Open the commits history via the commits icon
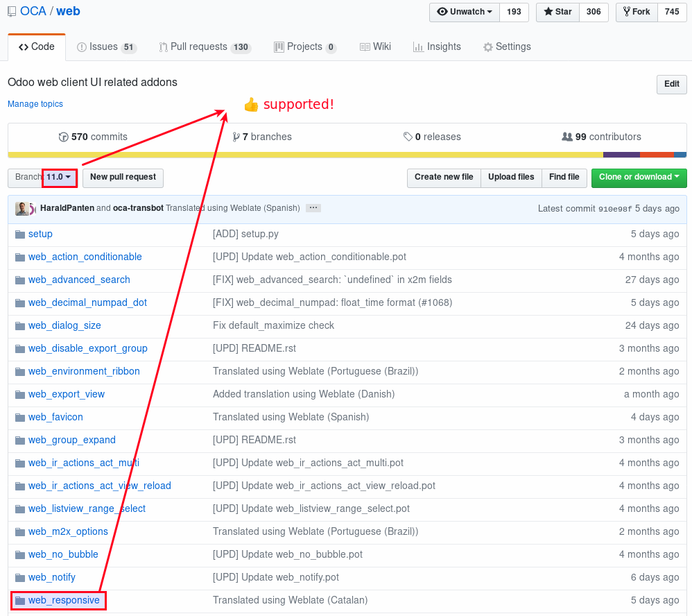This screenshot has height=616, width=692. (63, 137)
